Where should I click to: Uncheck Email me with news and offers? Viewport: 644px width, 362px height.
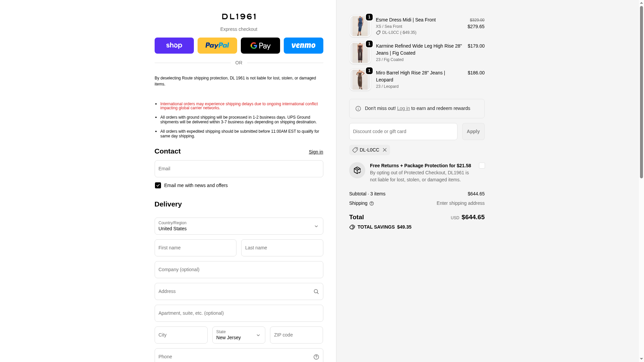click(158, 185)
